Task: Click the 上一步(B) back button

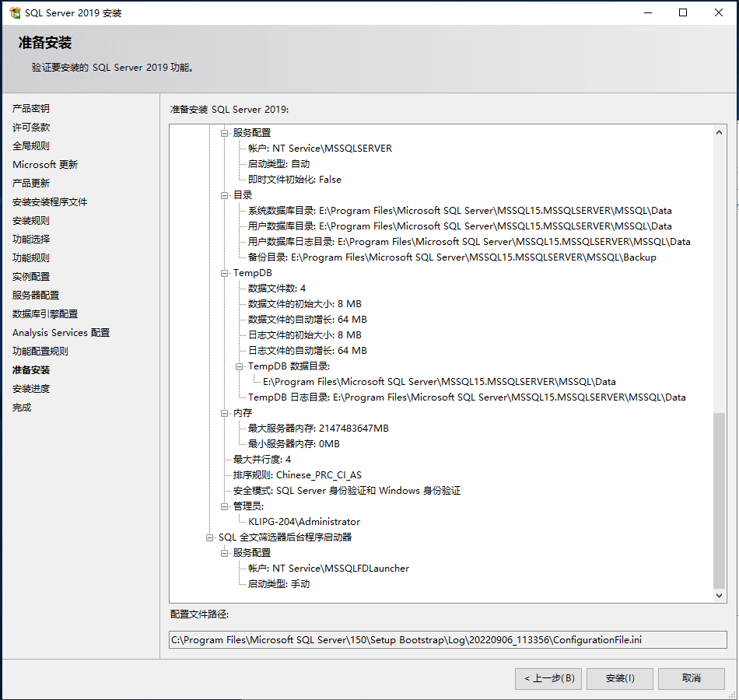Action: point(548,678)
